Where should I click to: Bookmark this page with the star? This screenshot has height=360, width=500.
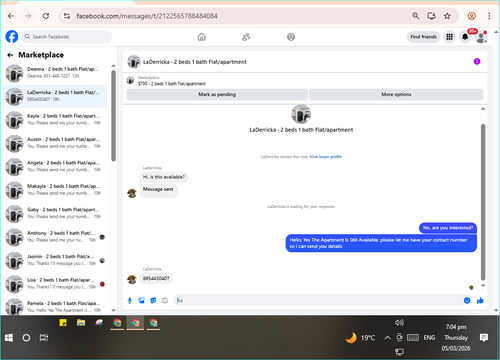coord(447,16)
